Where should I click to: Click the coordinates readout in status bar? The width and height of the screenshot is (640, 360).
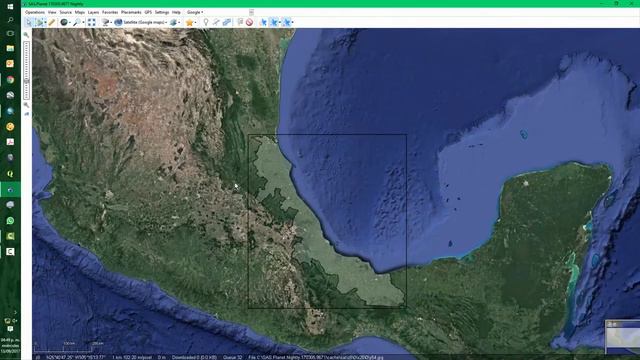[76, 357]
